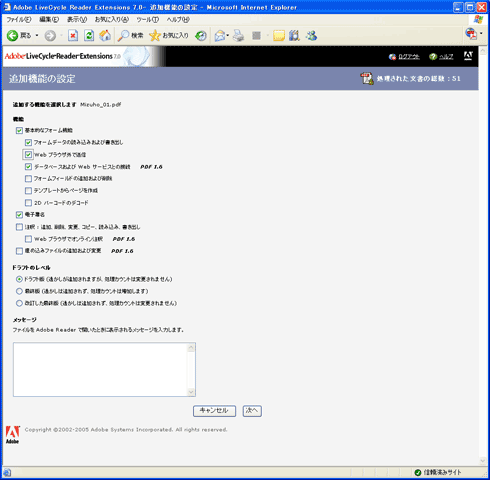The width and height of the screenshot is (490, 480).
Task: Expand the Mail icon dropdown arrow
Action: 228,35
